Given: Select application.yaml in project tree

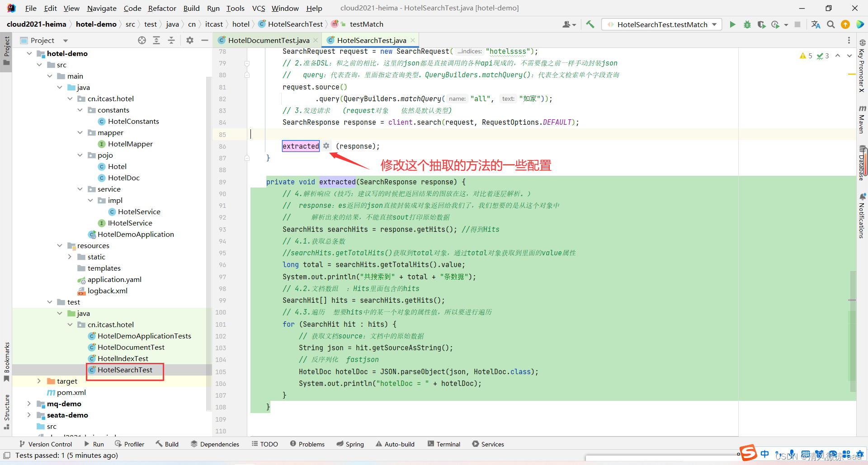Looking at the screenshot, I should (114, 279).
